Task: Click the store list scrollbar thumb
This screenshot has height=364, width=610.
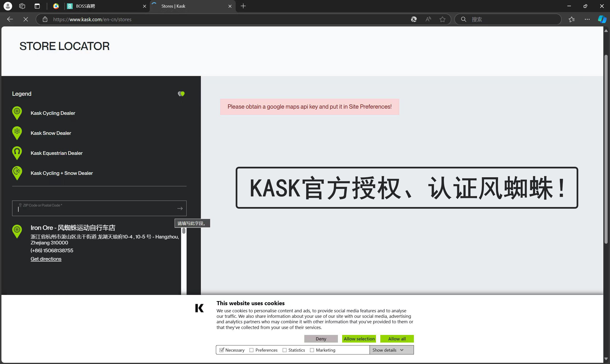Action: click(x=184, y=231)
